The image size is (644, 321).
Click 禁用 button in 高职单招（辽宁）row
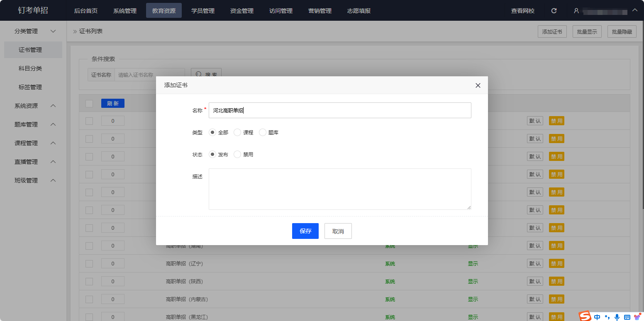pyautogui.click(x=556, y=264)
